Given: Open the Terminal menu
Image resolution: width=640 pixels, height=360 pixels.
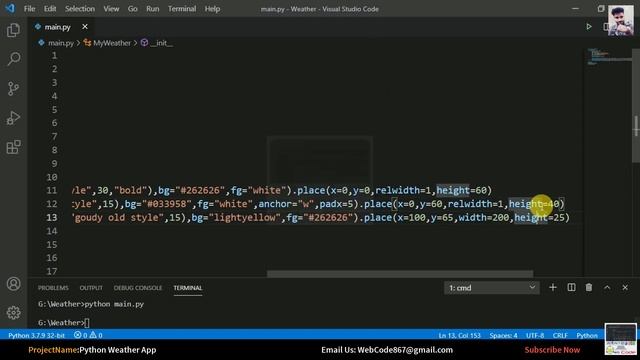Looking at the screenshot, I should click(182, 9).
